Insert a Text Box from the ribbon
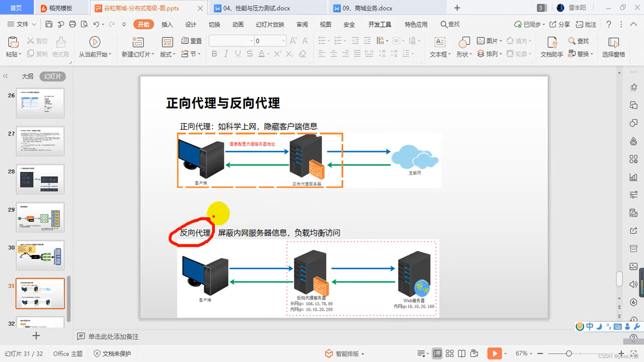Image resolution: width=644 pixels, height=362 pixels. tap(440, 42)
